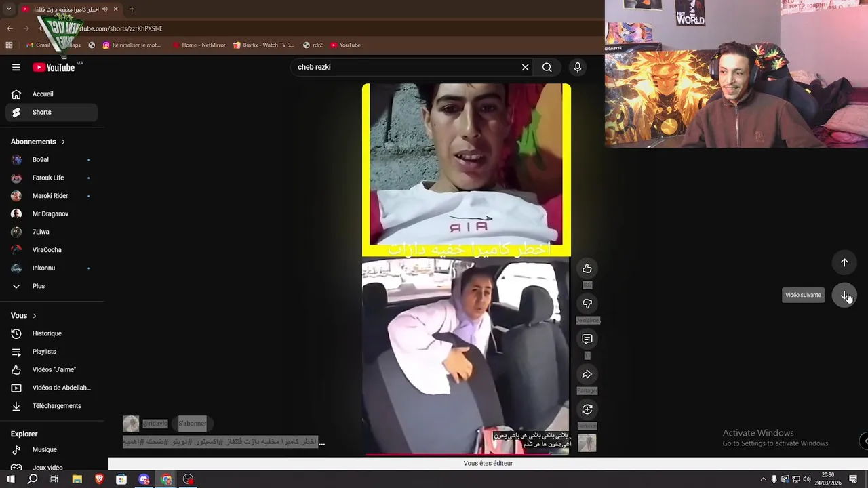Start voice search with microphone icon
Image resolution: width=868 pixels, height=488 pixels.
(x=578, y=67)
